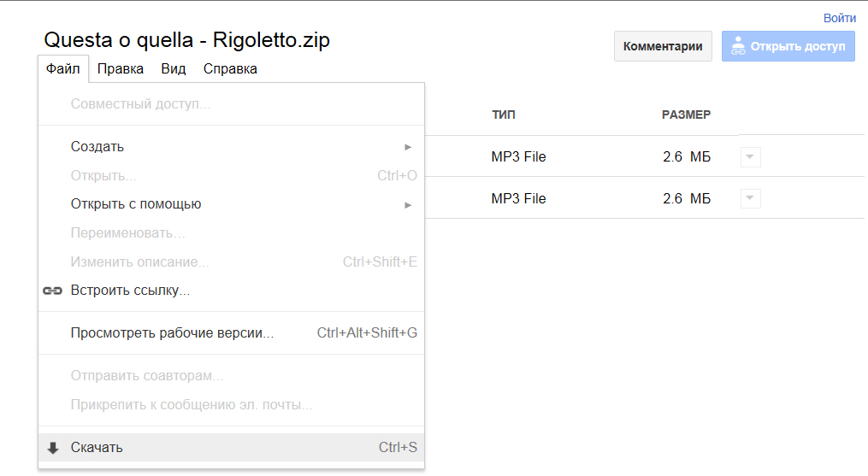Screen dimensions: 868x476
Task: Expand the Создать submenu arrow
Action: pyautogui.click(x=408, y=147)
